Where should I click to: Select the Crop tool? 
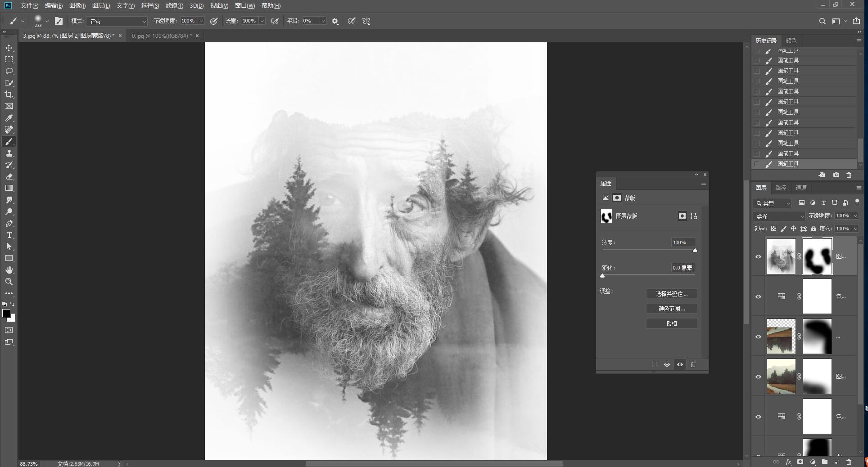9,94
